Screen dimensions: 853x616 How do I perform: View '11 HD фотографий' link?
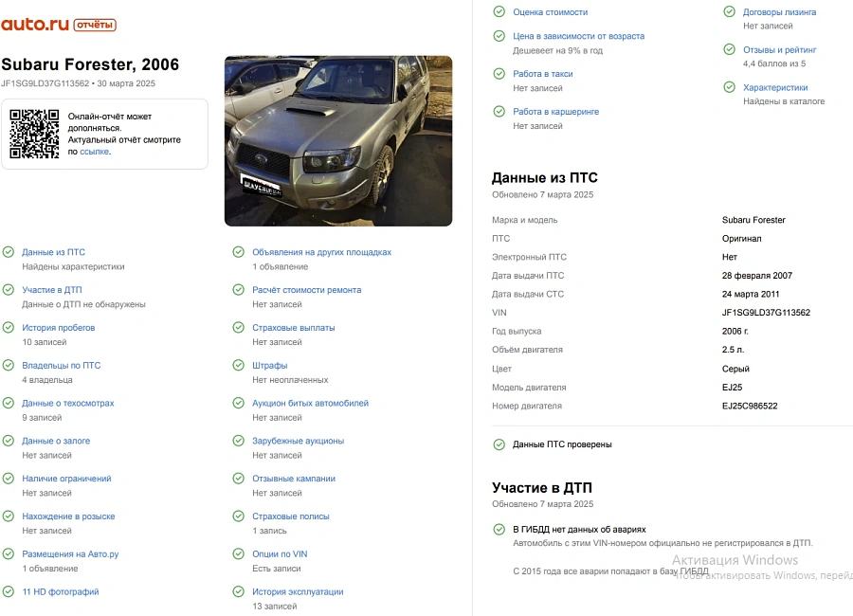click(61, 592)
